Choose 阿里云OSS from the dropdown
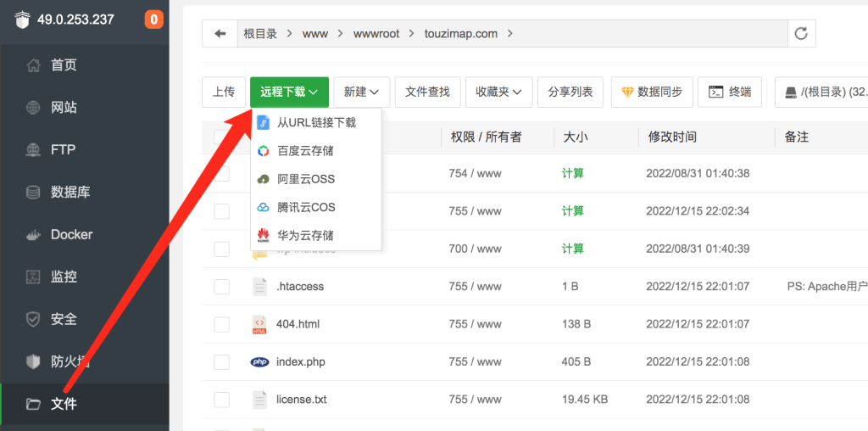This screenshot has height=431, width=868. point(315,179)
